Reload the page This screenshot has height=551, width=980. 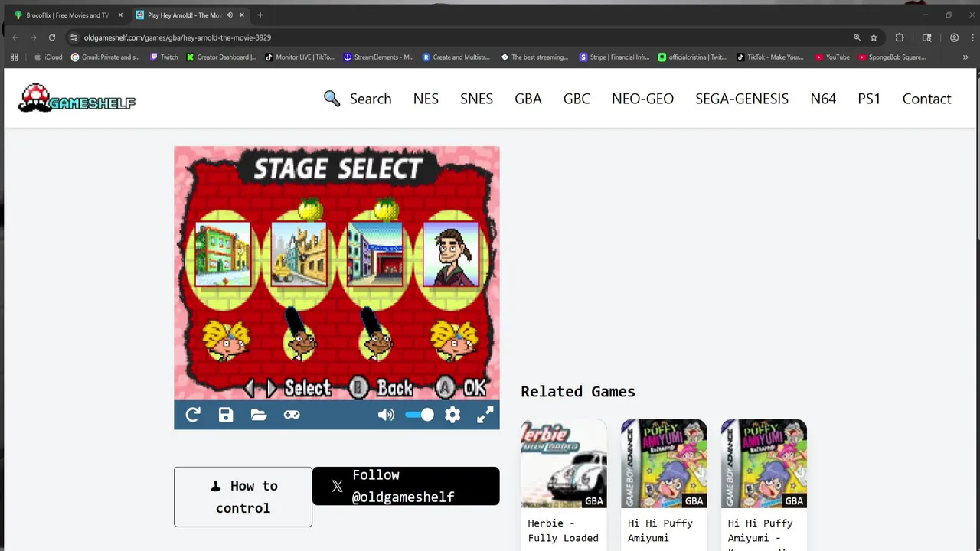pyautogui.click(x=52, y=37)
